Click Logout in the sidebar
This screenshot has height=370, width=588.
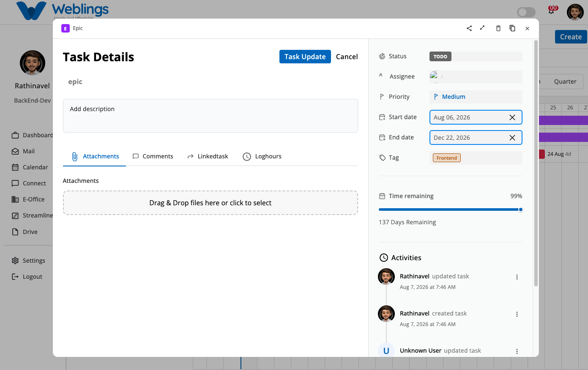pyautogui.click(x=27, y=277)
